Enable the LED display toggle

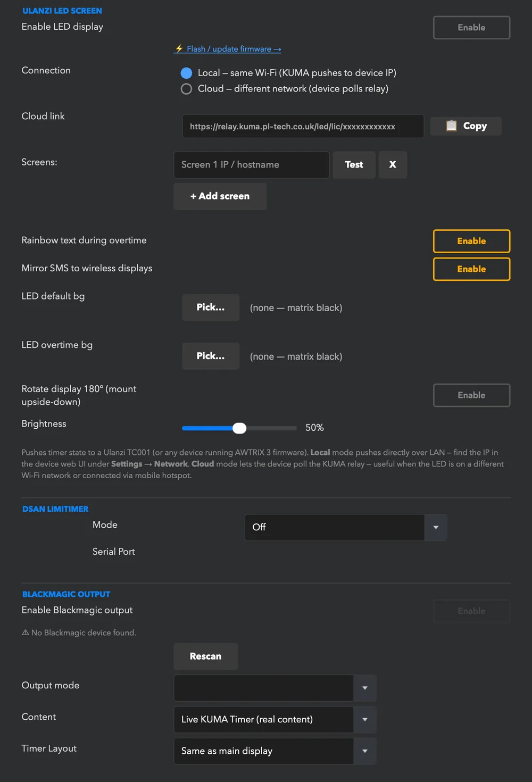point(471,28)
